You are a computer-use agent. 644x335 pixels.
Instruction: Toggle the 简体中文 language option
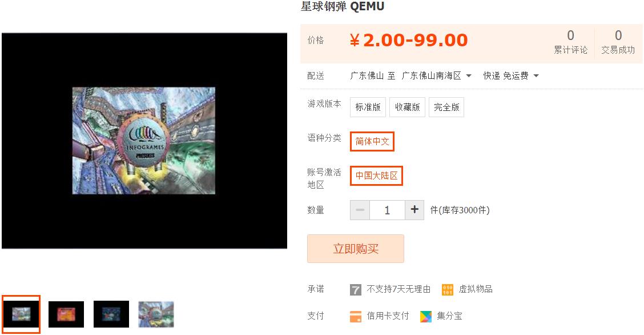(372, 141)
